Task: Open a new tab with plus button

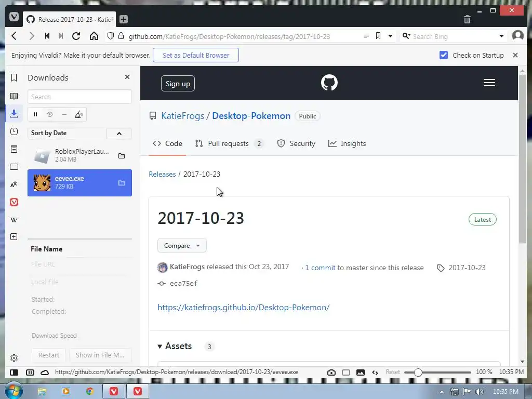Action: point(124,19)
